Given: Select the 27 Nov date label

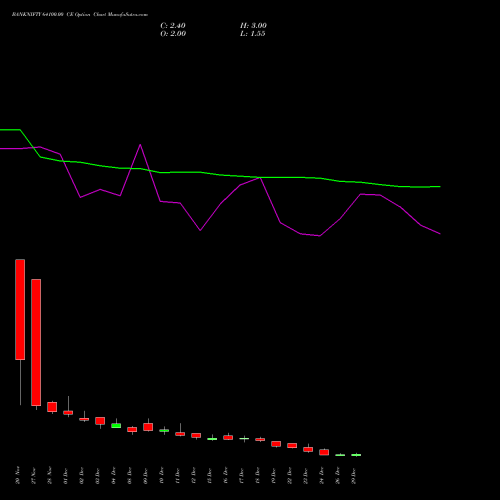Looking at the screenshot, I should 34,476.
